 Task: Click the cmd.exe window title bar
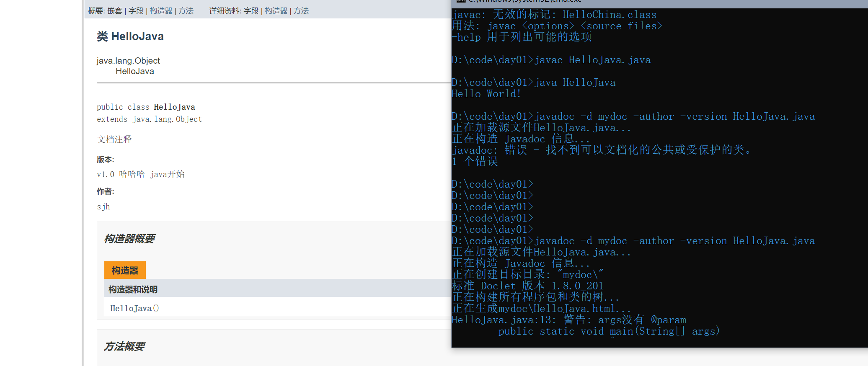pos(628,3)
